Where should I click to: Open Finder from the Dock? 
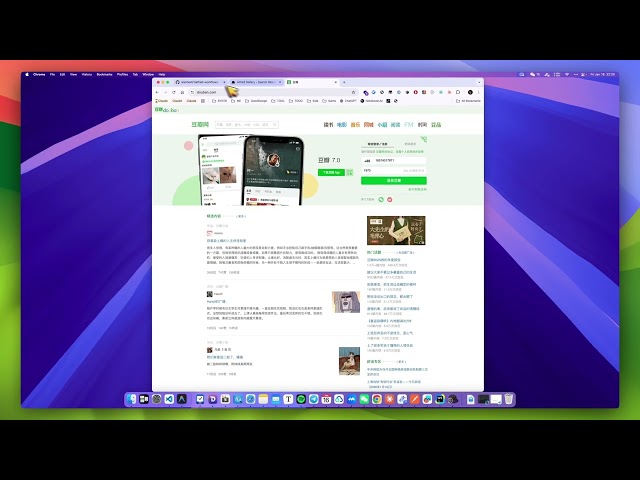pyautogui.click(x=130, y=399)
